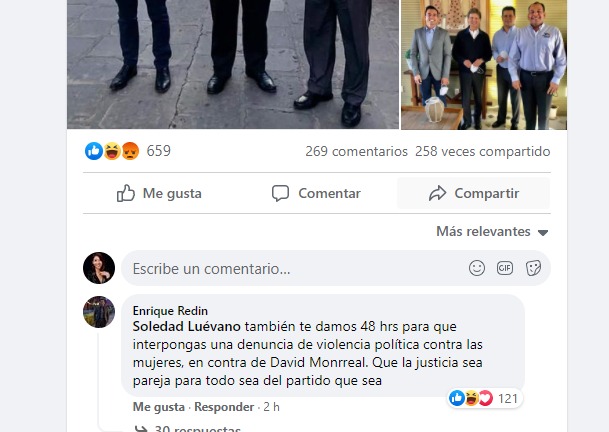Open the reactions on Enrique Redin's comment
Viewport: 609px width, 432px height.
[484, 398]
